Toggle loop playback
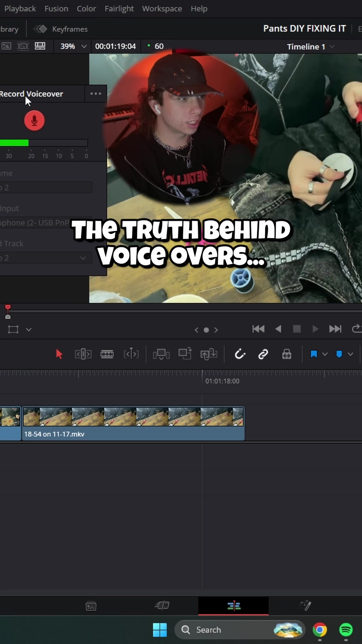The image size is (362, 644). pyautogui.click(x=356, y=329)
